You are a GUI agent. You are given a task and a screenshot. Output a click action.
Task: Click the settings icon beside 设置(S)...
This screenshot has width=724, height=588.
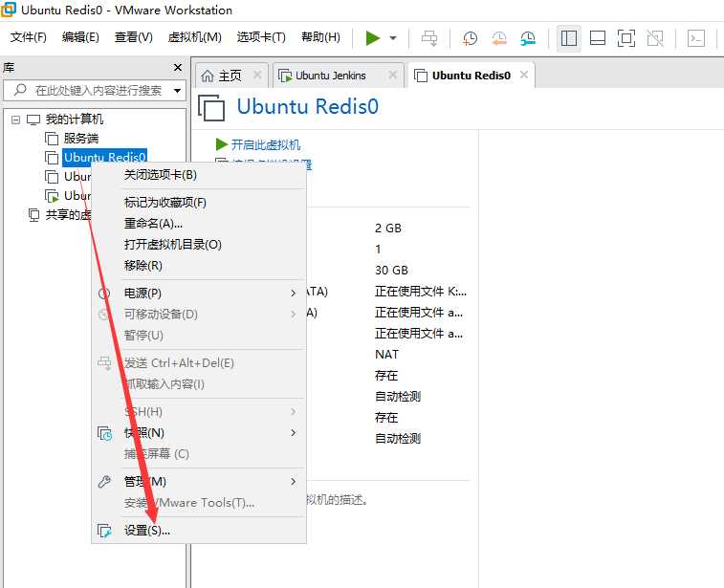coord(105,531)
